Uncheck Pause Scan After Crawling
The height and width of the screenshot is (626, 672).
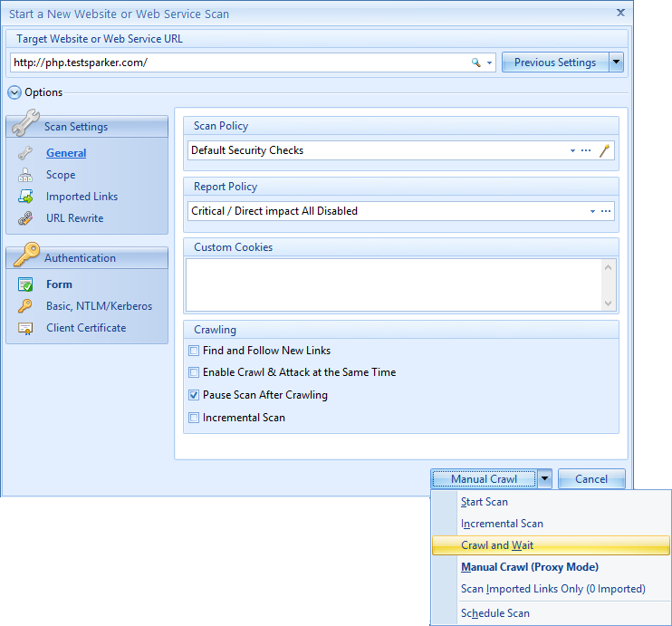[x=194, y=395]
